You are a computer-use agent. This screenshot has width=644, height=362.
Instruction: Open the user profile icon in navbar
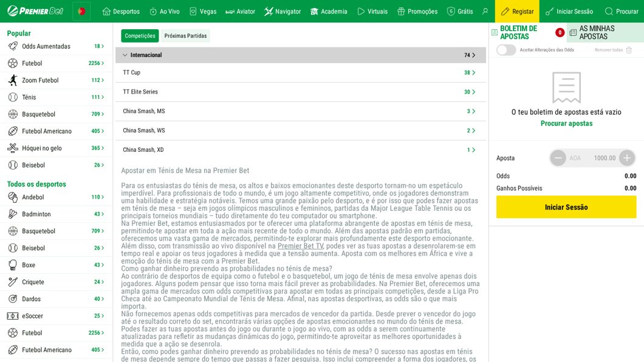pyautogui.click(x=485, y=11)
